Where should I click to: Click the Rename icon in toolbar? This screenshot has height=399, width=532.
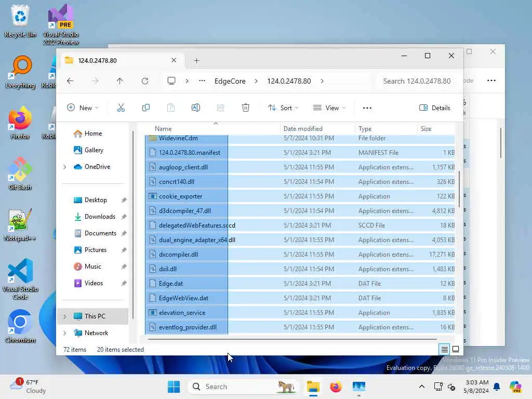pos(196,108)
